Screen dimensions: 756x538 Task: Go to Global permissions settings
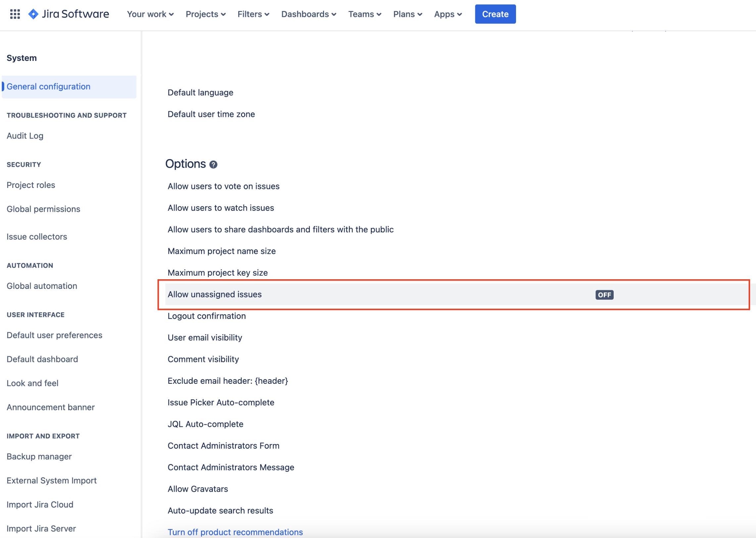pyautogui.click(x=43, y=209)
